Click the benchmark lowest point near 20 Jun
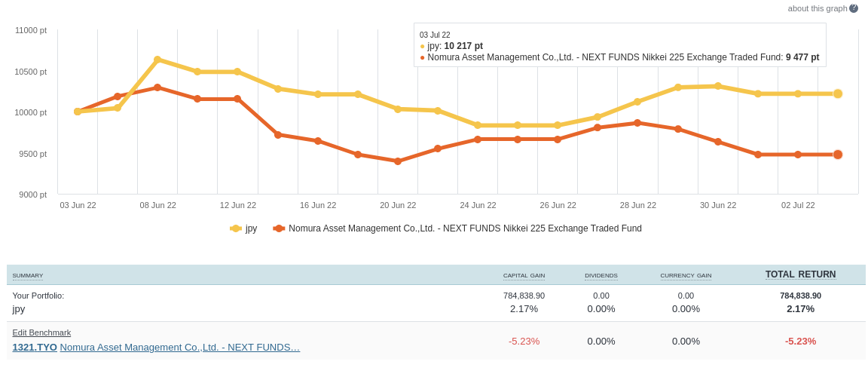The height and width of the screenshot is (380, 868). (398, 161)
